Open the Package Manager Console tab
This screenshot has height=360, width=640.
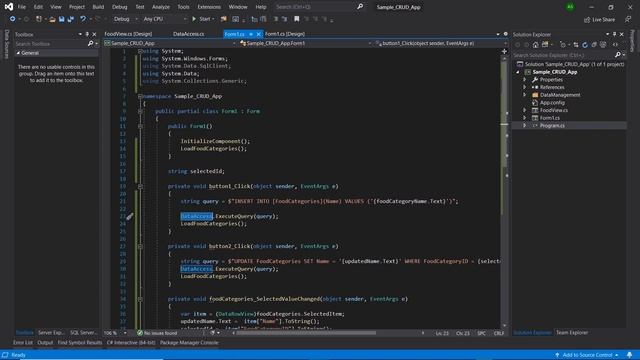tap(189, 343)
